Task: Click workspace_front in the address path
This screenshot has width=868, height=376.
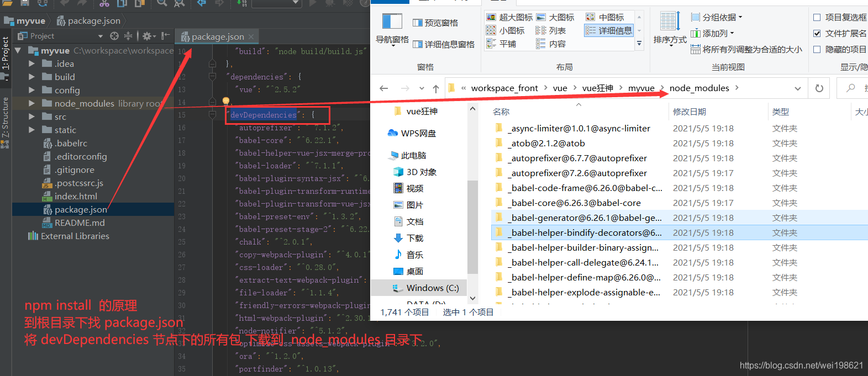Action: point(504,88)
